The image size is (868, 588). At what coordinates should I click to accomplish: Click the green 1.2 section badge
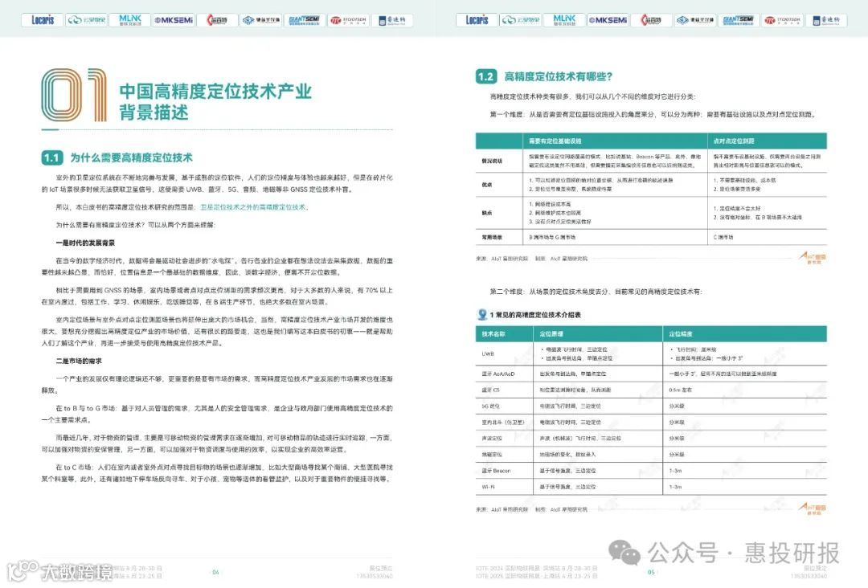tap(486, 76)
